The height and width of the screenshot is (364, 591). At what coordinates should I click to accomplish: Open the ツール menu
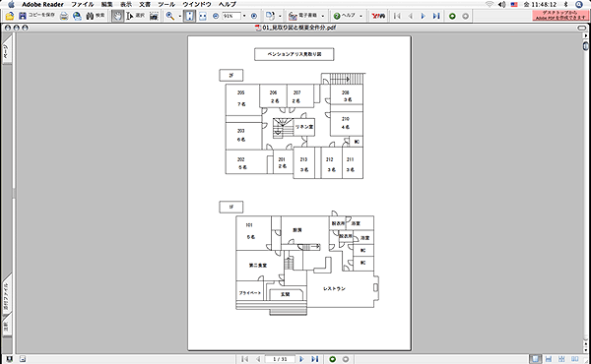[166, 4]
